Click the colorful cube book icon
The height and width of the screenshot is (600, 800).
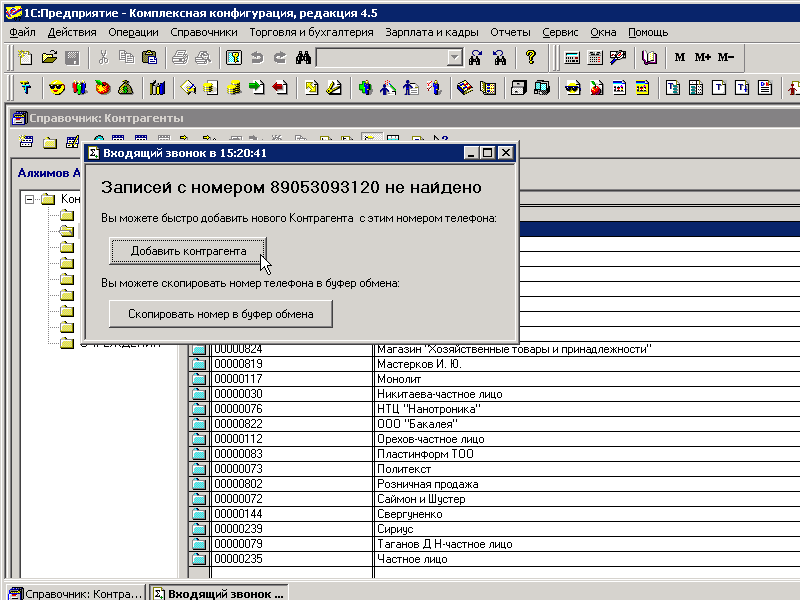click(x=465, y=88)
